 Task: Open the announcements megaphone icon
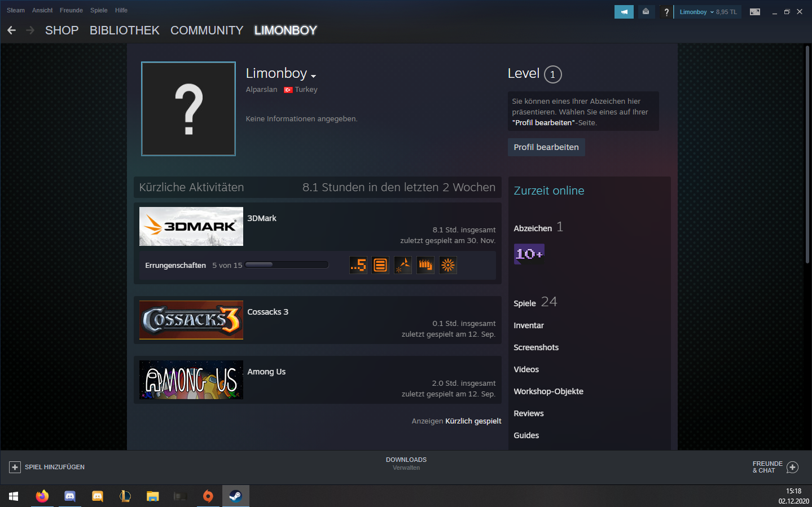624,12
